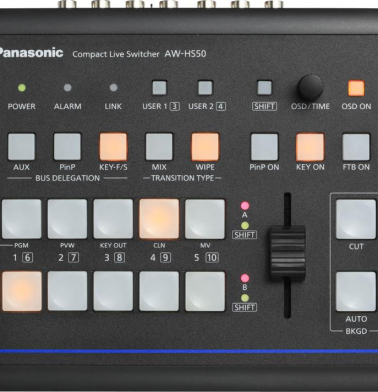Hit the AUTO BKGD button
Screen dimensions: 378x392
[x=356, y=292]
